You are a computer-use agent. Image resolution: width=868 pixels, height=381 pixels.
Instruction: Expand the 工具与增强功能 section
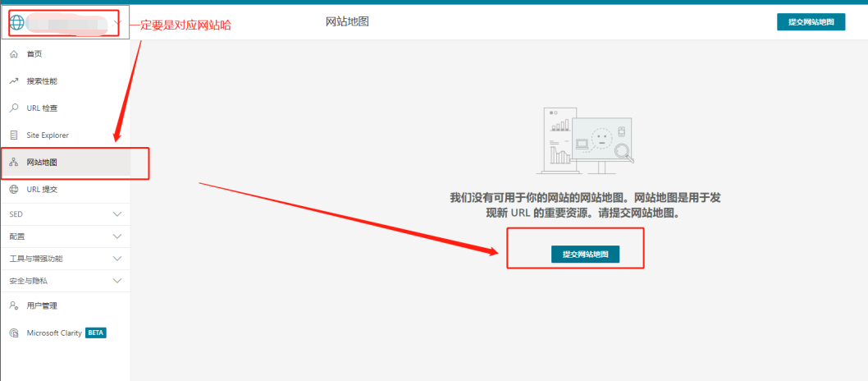(117, 259)
